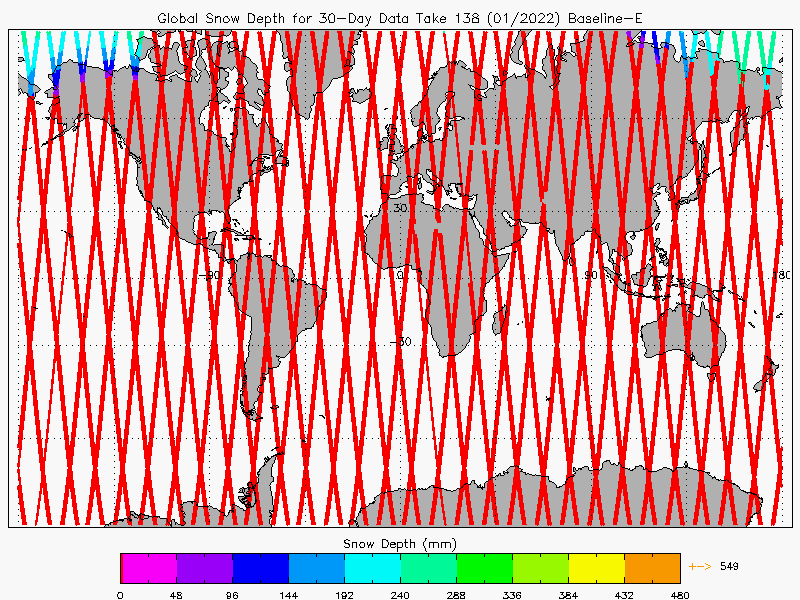Pick the yellow 384–432 mm swatch

point(596,568)
